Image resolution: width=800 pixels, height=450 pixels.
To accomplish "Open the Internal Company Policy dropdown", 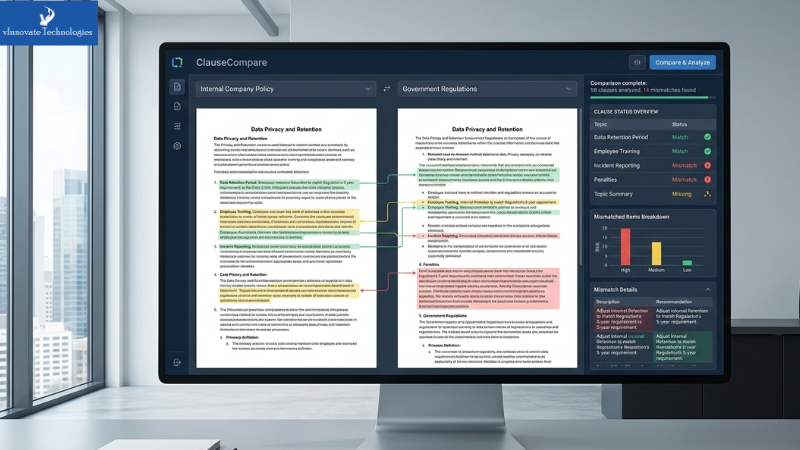I will pos(285,89).
